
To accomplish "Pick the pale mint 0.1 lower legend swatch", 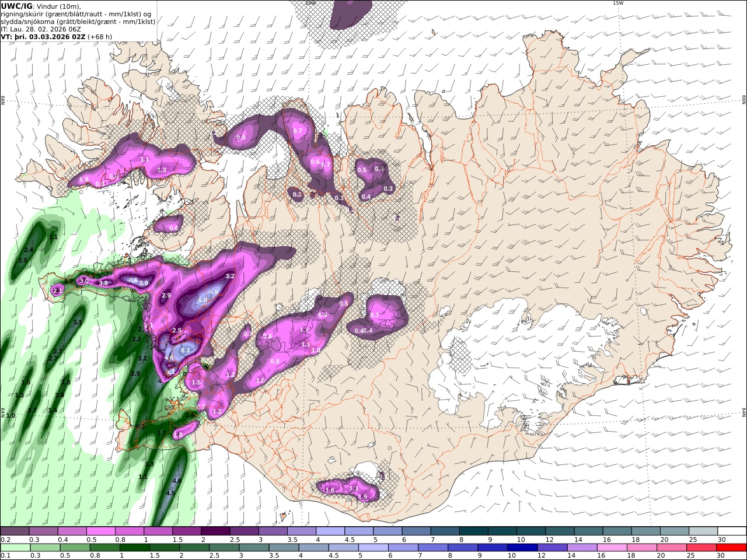I will point(15,548).
